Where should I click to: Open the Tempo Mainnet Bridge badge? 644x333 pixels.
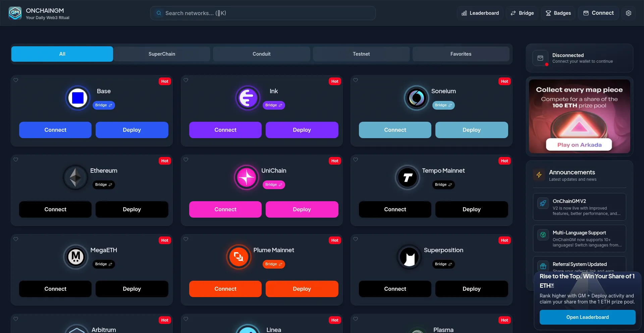(x=443, y=185)
